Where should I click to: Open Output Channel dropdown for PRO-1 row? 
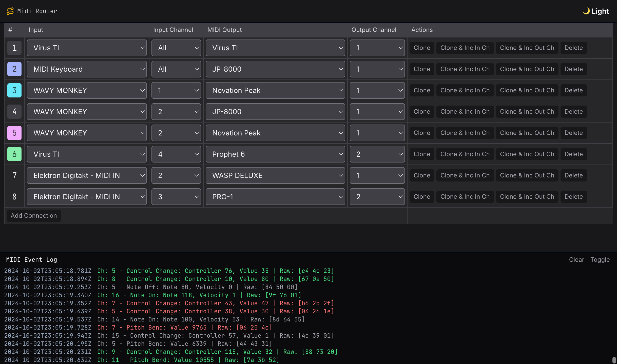click(377, 197)
